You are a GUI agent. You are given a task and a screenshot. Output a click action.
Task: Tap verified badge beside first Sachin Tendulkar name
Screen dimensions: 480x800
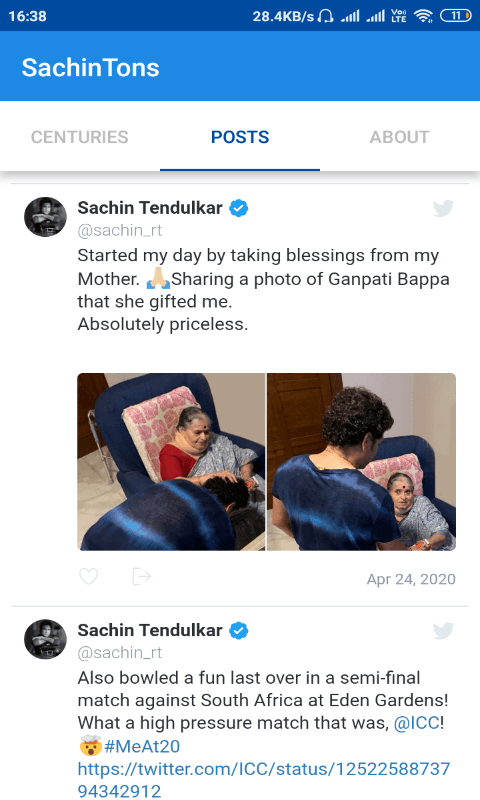coord(238,208)
